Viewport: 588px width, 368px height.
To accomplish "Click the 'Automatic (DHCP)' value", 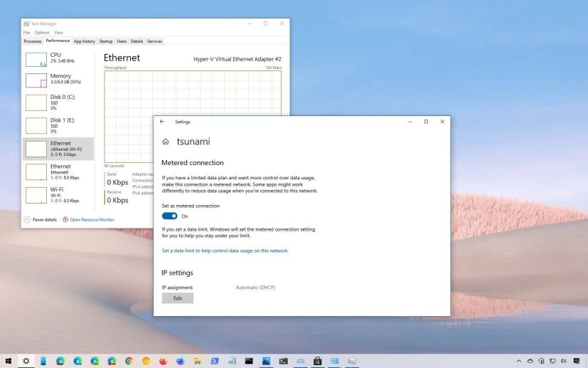I will click(x=255, y=288).
